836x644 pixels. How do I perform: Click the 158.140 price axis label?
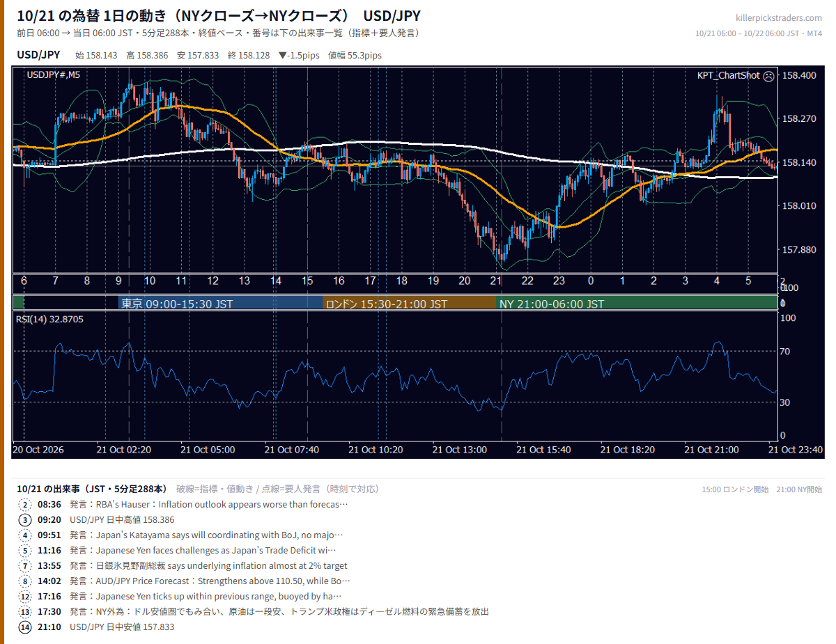coord(799,162)
